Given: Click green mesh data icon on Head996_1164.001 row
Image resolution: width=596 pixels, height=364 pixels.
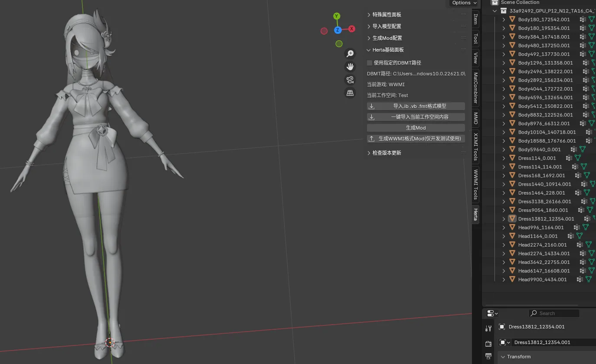Looking at the screenshot, I should tap(586, 227).
